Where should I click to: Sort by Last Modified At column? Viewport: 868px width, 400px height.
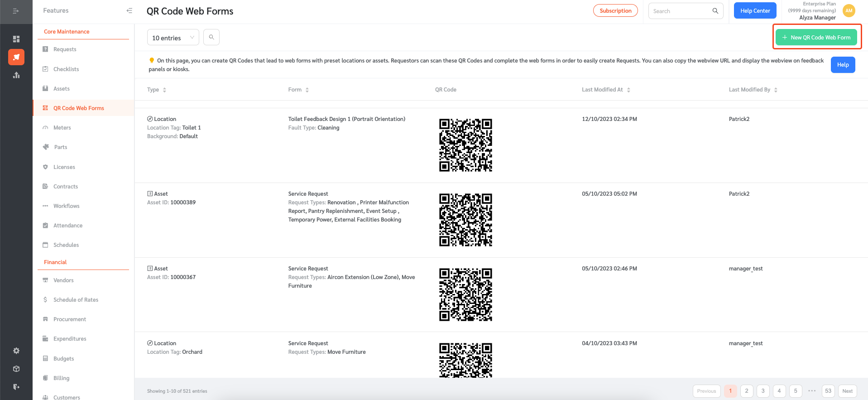pos(606,90)
